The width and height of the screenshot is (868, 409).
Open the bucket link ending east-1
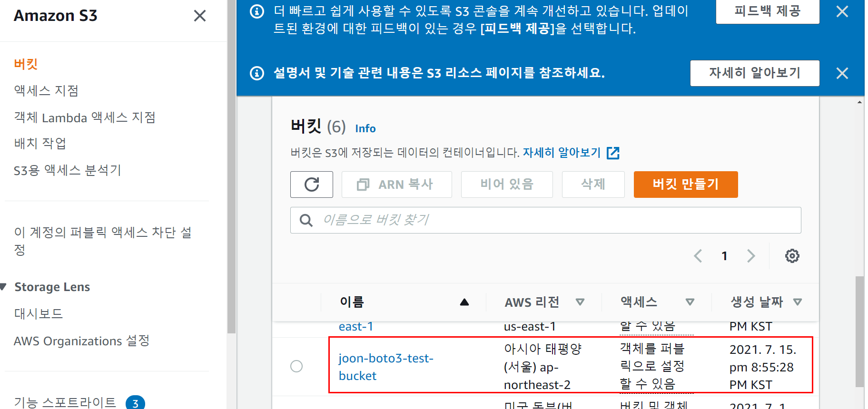pyautogui.click(x=356, y=327)
